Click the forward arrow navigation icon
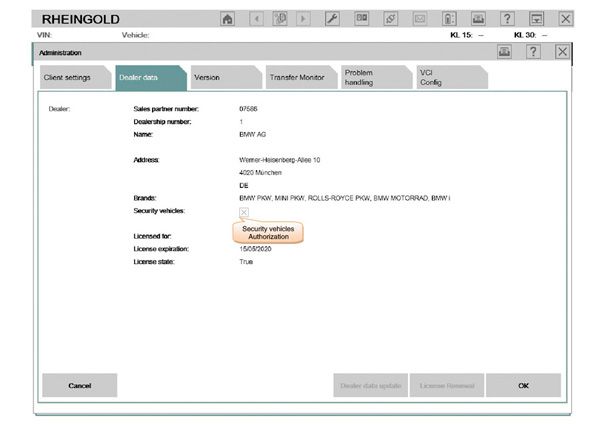This screenshot has width=600, height=424. click(x=304, y=19)
